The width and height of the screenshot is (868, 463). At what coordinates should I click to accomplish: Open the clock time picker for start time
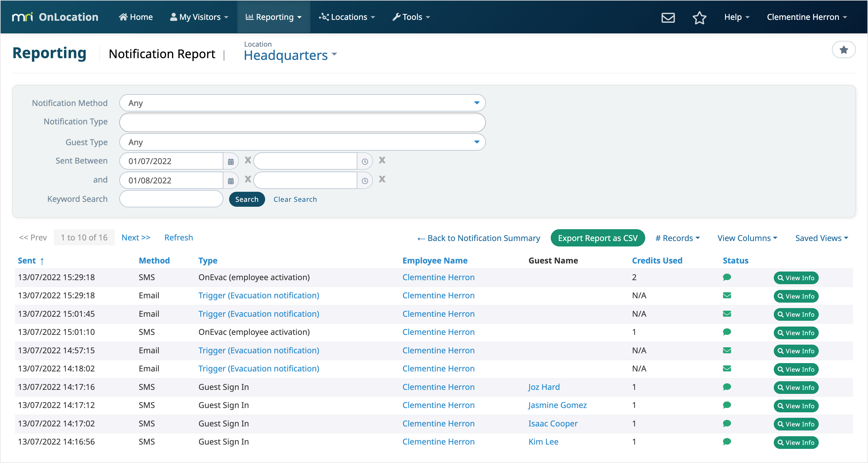click(x=365, y=161)
